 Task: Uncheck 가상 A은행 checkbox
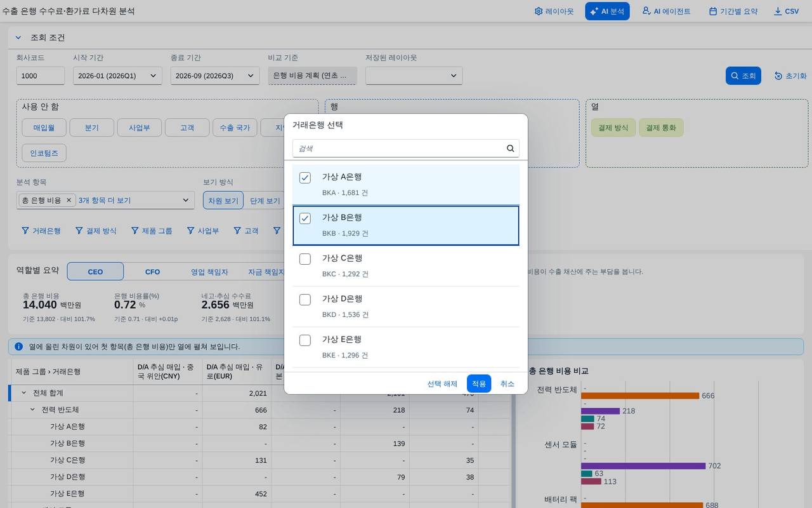point(305,178)
